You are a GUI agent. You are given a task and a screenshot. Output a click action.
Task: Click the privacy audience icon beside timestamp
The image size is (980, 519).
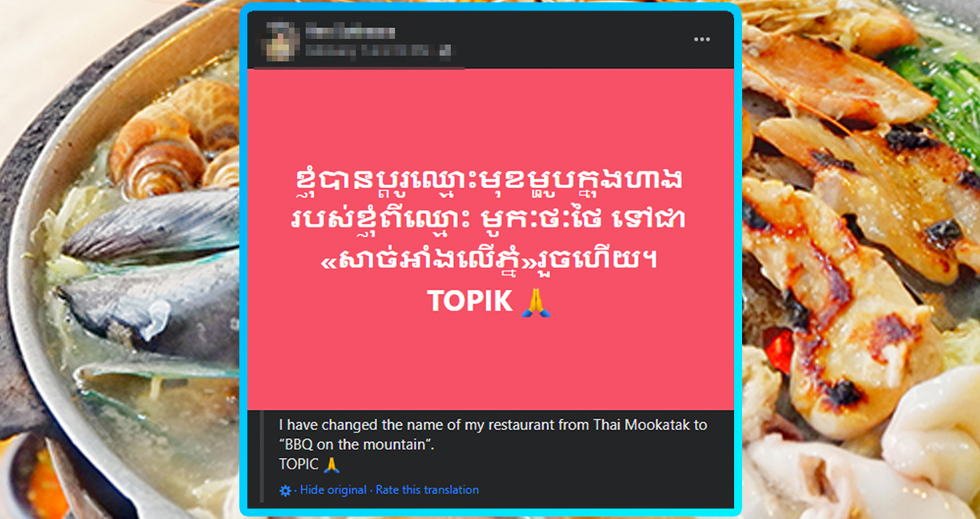click(x=445, y=50)
